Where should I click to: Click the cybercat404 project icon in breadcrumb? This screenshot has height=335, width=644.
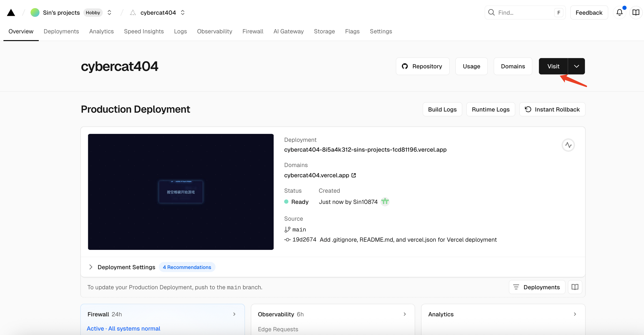[133, 13]
